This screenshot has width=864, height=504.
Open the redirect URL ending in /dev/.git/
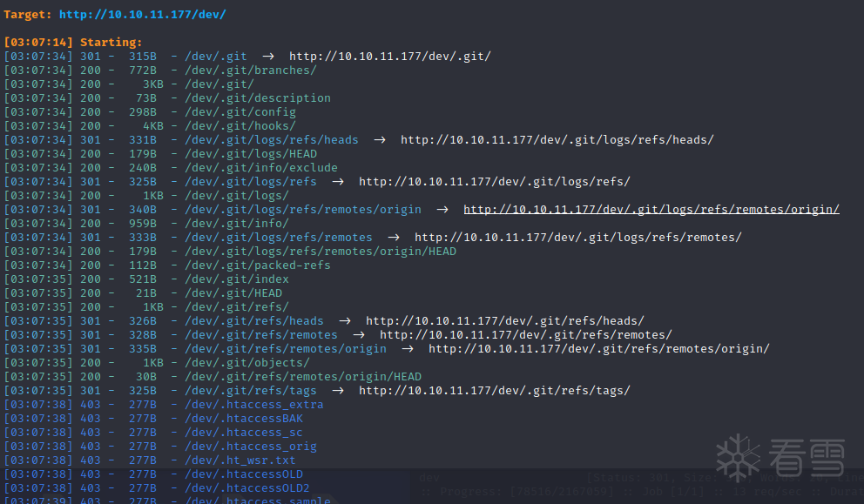389,57
